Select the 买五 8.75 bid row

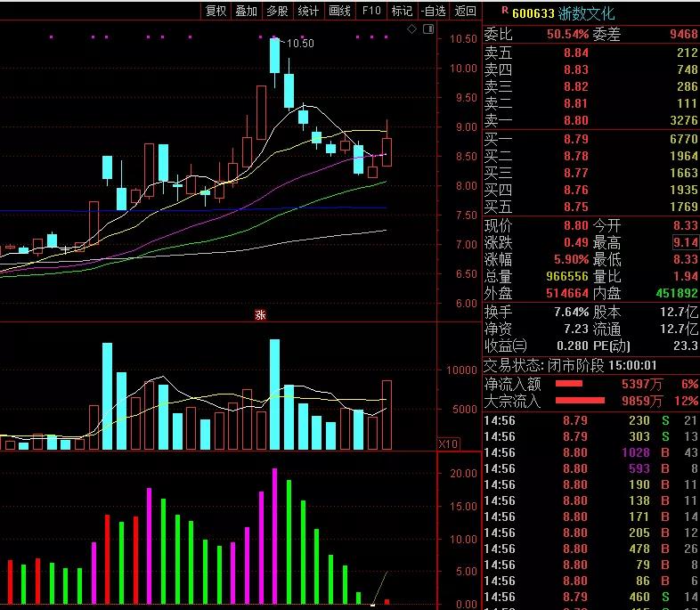591,207
